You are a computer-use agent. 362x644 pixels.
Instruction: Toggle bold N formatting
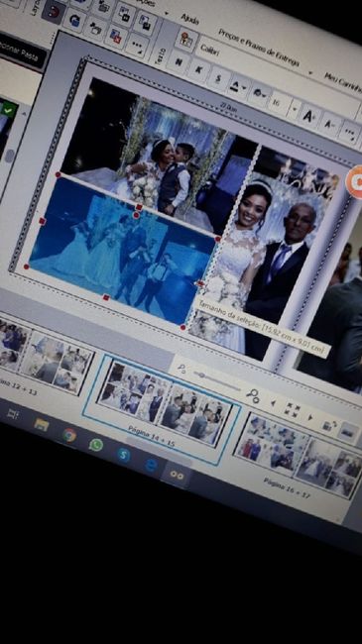click(x=179, y=61)
